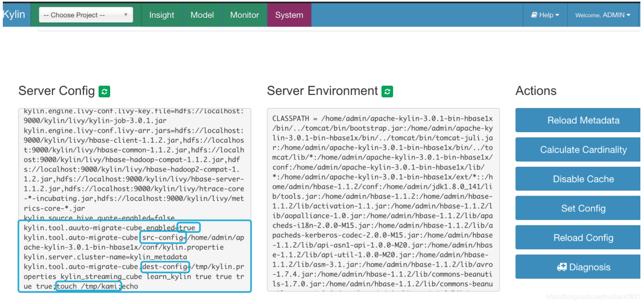
Task: Run the Diagnosis action
Action: [x=578, y=267]
